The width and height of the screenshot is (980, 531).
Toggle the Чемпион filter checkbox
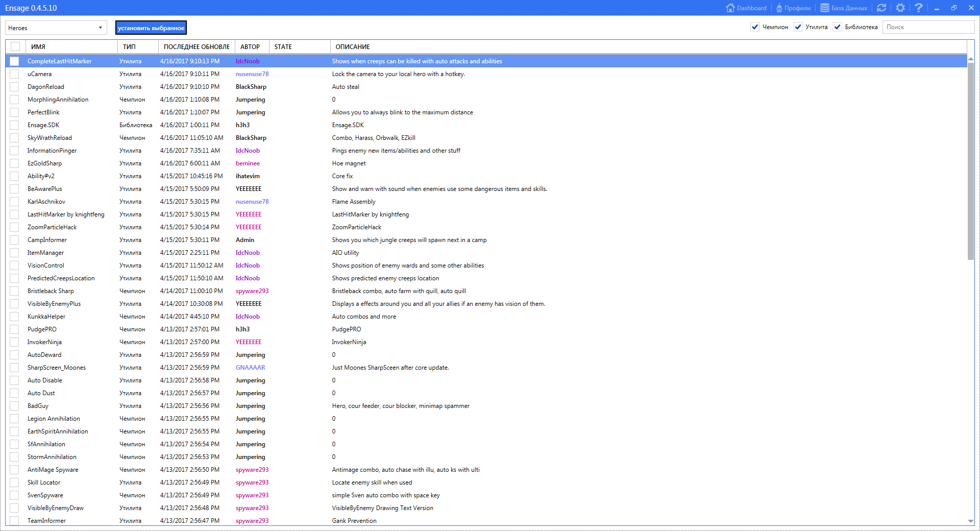click(755, 27)
